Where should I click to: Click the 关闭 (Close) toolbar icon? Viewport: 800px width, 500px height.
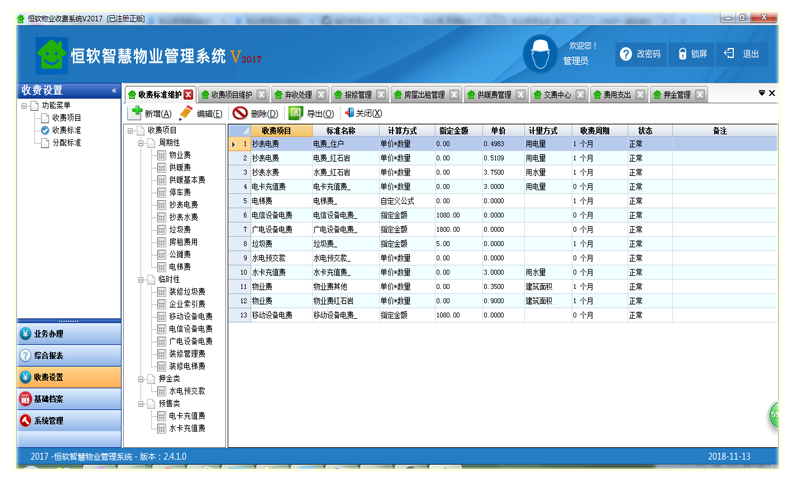(349, 114)
